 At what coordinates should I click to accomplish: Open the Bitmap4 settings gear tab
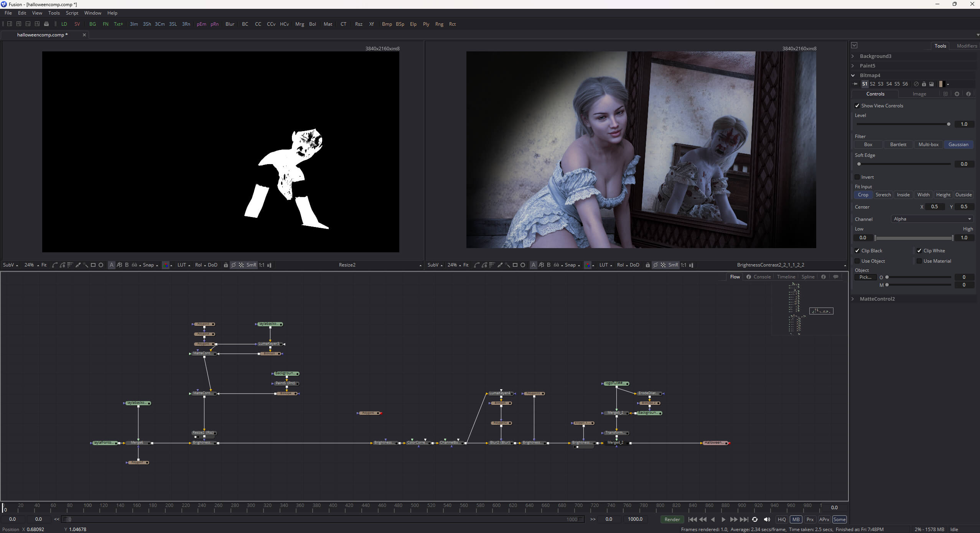point(957,94)
